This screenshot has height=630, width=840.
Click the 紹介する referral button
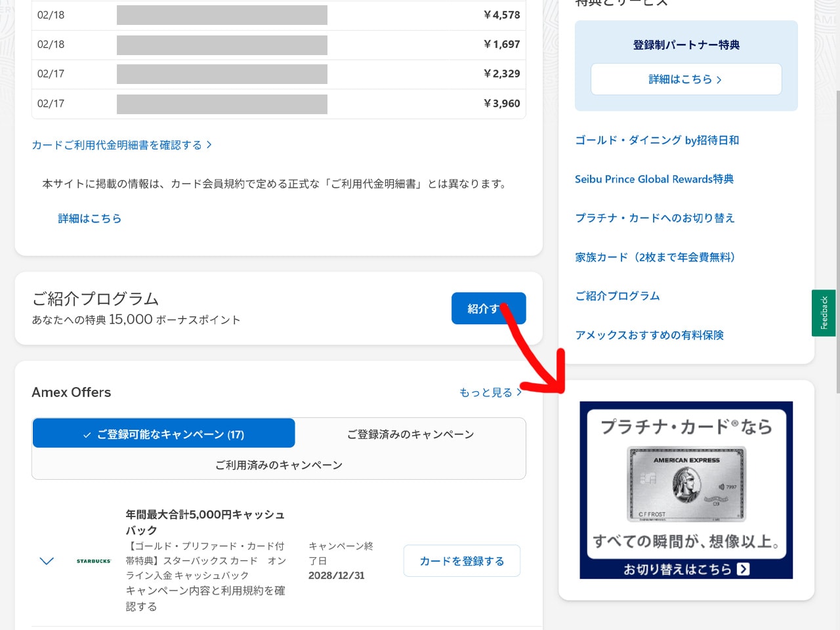[x=488, y=308]
